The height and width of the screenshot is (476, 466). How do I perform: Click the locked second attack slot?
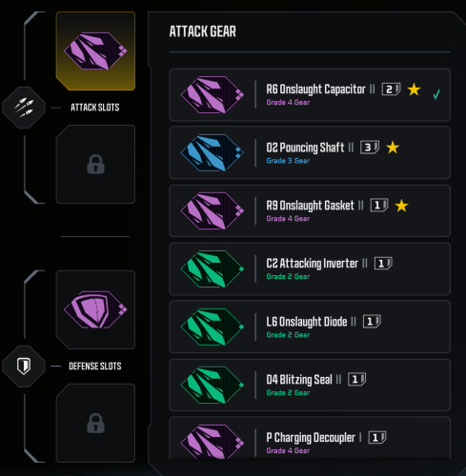tap(95, 164)
